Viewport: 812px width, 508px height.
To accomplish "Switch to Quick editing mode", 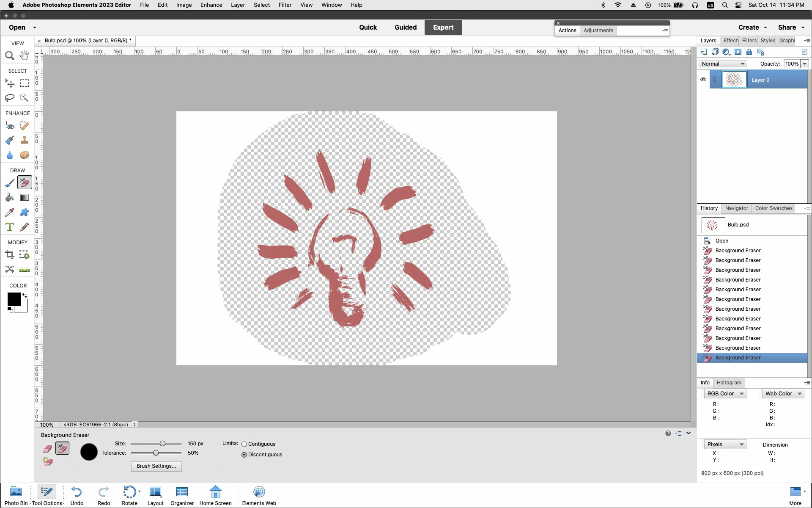I will click(368, 28).
